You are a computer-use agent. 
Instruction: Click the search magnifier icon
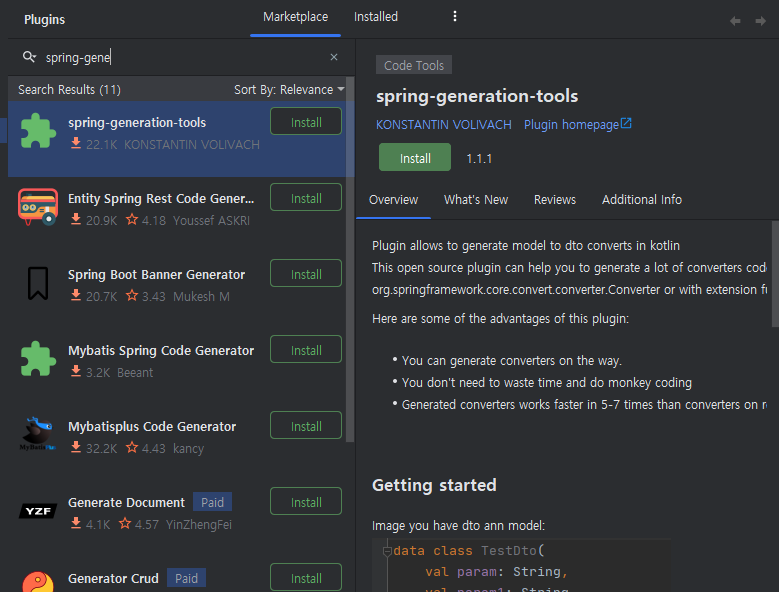point(29,57)
